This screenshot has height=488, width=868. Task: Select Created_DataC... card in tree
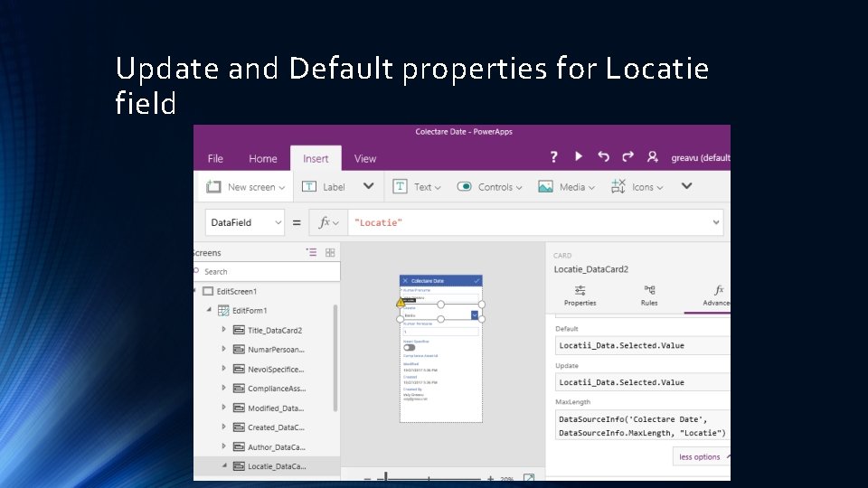(x=276, y=427)
